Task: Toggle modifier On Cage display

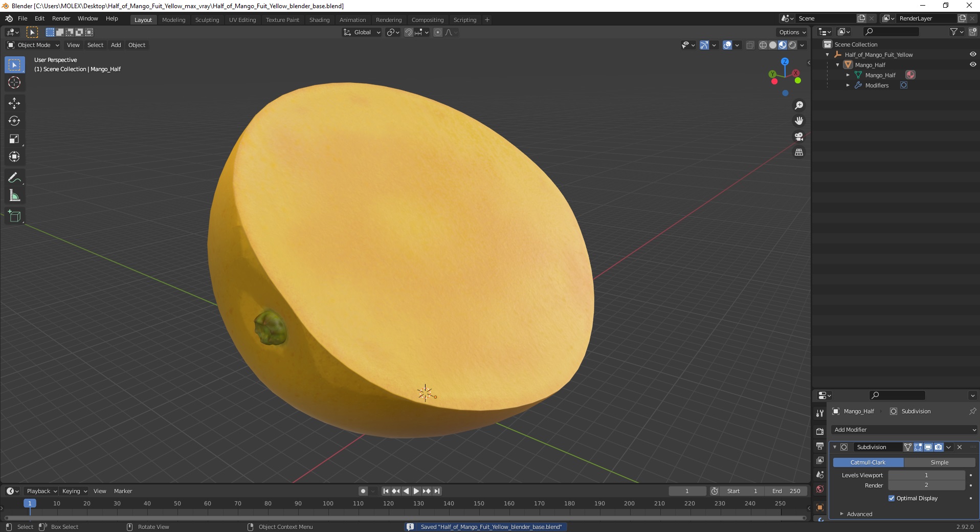Action: (x=908, y=447)
